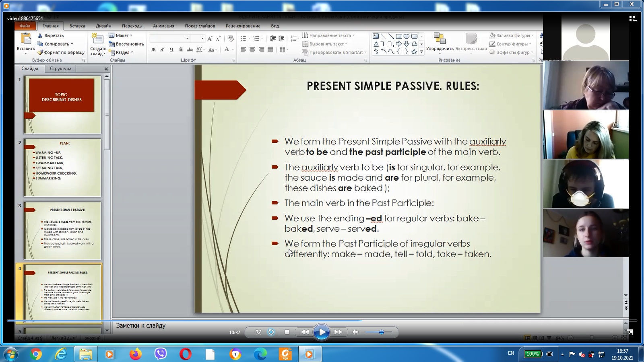Click the Вырезать cut button
The height and width of the screenshot is (362, 644).
tap(50, 35)
